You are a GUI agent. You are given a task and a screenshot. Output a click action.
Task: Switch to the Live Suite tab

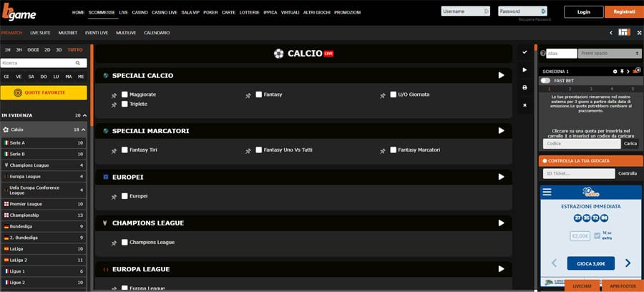pyautogui.click(x=40, y=32)
